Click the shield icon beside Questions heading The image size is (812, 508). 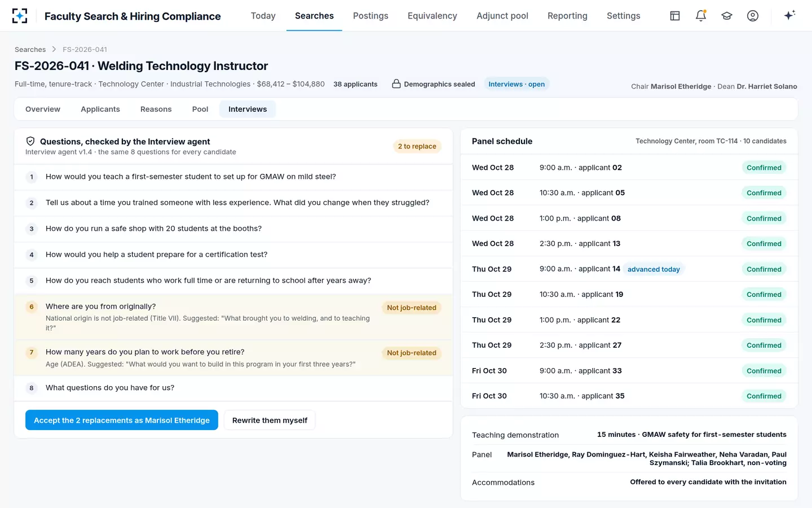(x=30, y=141)
